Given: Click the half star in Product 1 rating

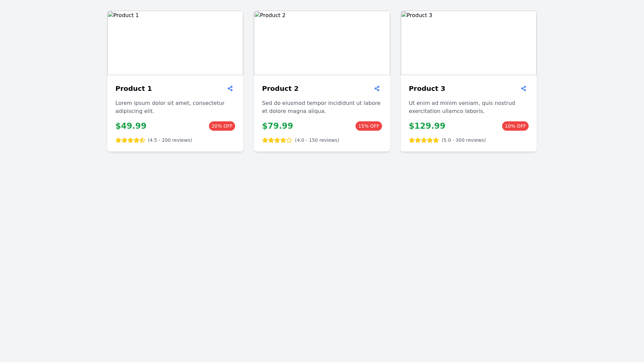Looking at the screenshot, I should coord(143,140).
